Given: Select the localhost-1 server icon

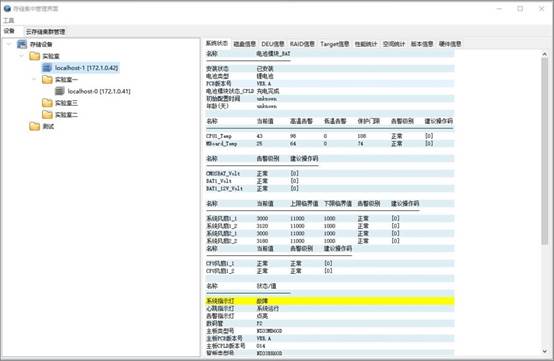Looking at the screenshot, I should point(47,67).
